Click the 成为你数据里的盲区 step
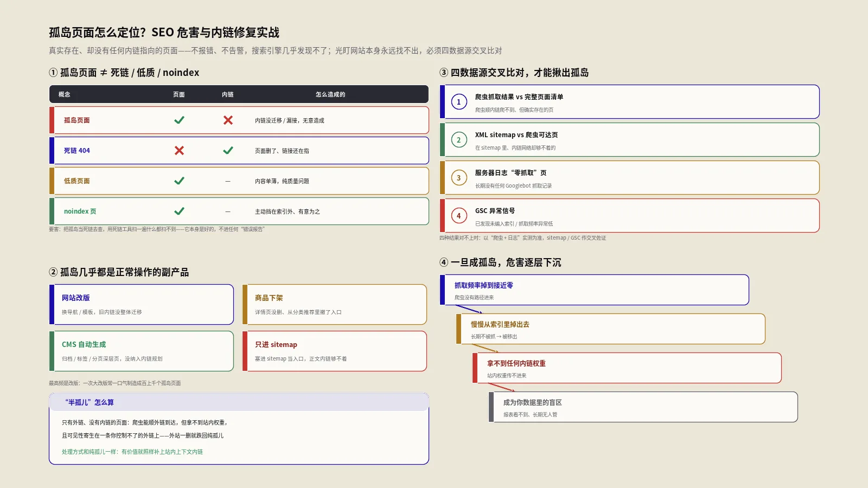This screenshot has width=868, height=488. click(643, 407)
